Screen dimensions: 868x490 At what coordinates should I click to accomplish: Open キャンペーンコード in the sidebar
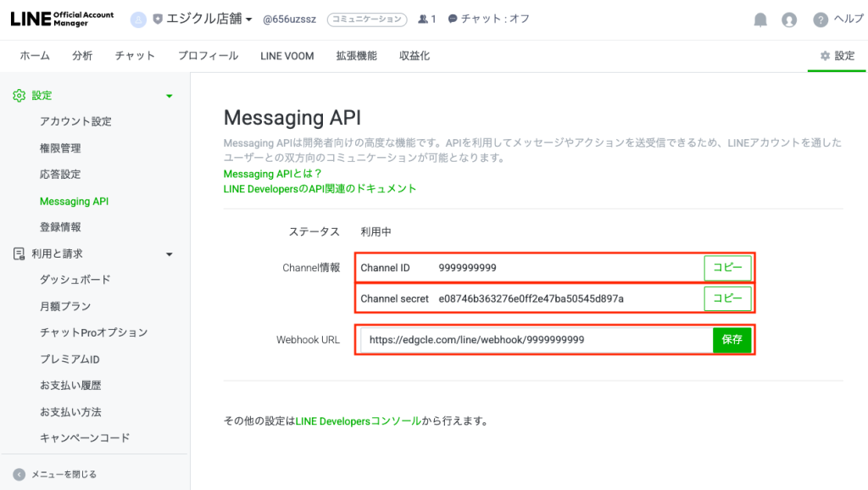point(85,438)
